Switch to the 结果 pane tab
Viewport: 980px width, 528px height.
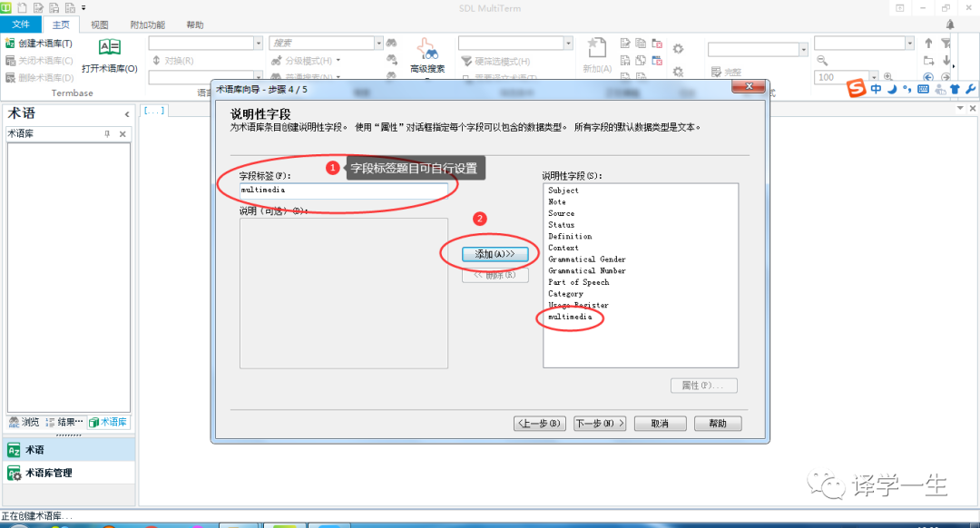click(x=64, y=423)
